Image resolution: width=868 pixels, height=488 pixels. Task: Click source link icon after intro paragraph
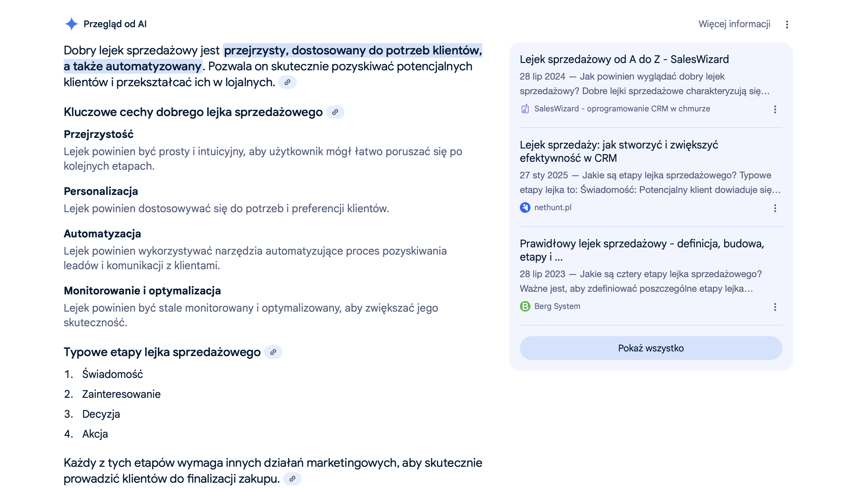pyautogui.click(x=287, y=82)
